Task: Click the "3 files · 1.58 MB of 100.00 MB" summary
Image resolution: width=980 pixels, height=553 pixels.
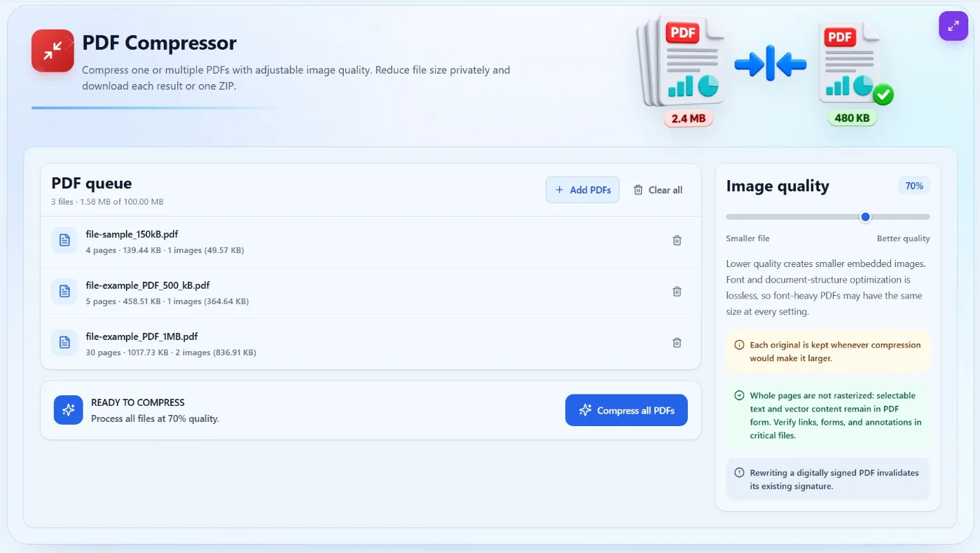Action: click(x=107, y=202)
